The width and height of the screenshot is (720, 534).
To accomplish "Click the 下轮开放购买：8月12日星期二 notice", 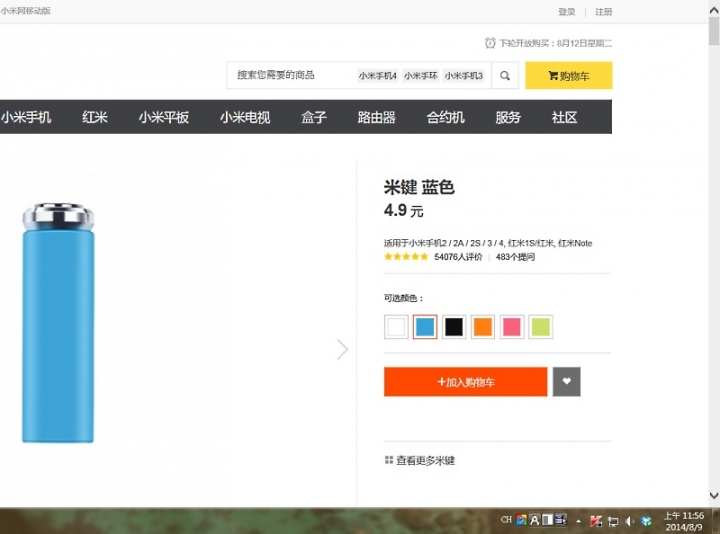I will click(555, 43).
